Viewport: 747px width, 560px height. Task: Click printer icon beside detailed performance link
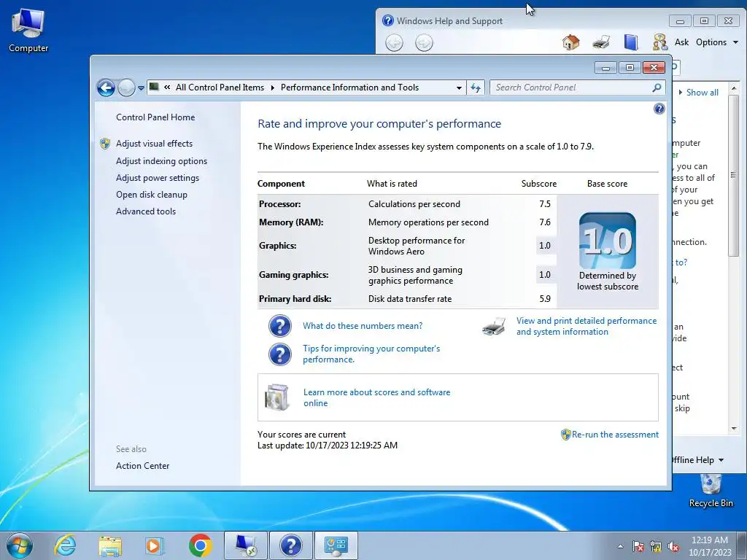click(494, 327)
